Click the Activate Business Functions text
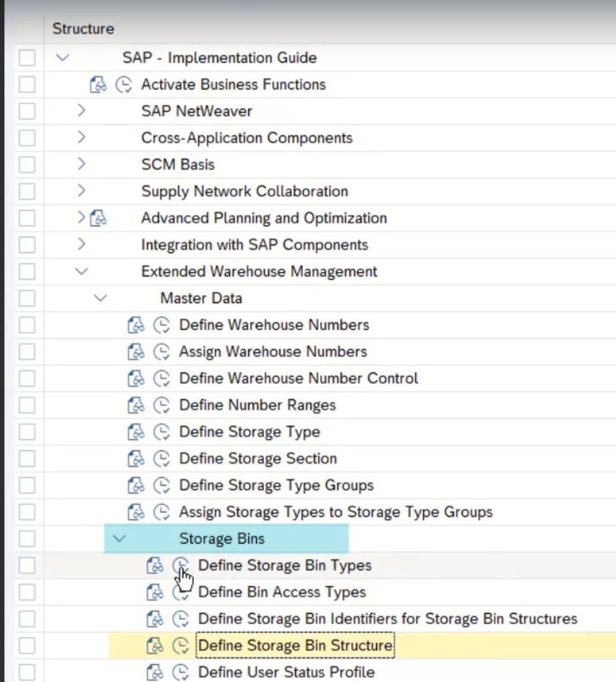This screenshot has height=682, width=616. pos(233,84)
